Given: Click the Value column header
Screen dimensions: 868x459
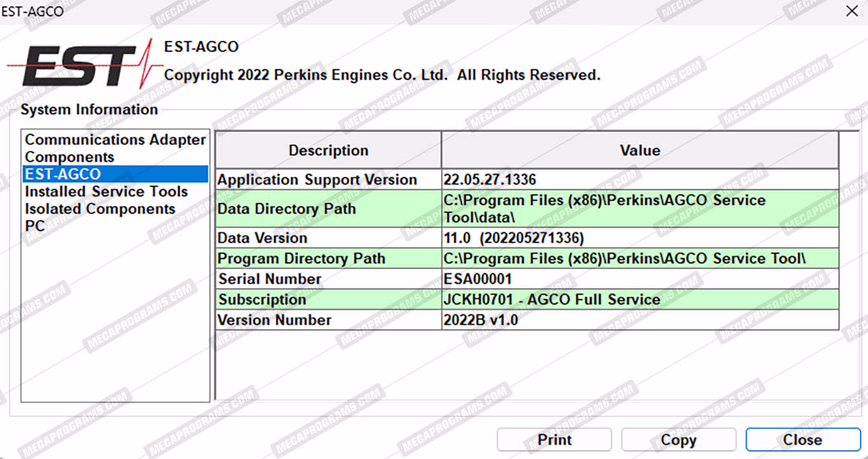Looking at the screenshot, I should pos(639,150).
